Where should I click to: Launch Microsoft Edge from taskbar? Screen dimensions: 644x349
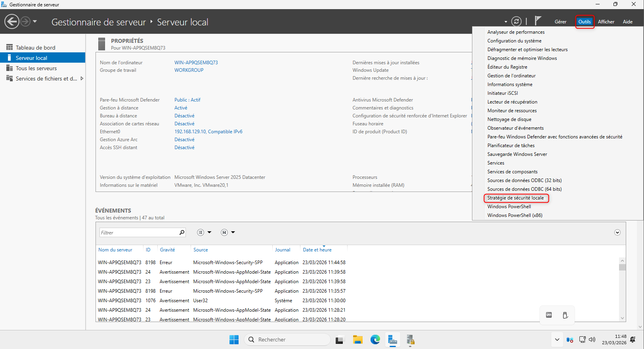pos(375,339)
